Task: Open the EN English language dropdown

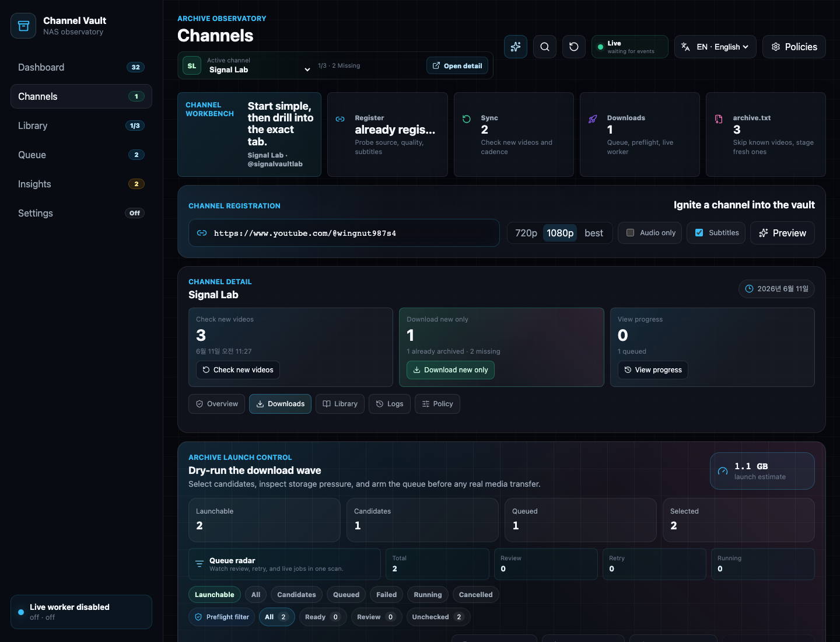Action: coord(715,47)
